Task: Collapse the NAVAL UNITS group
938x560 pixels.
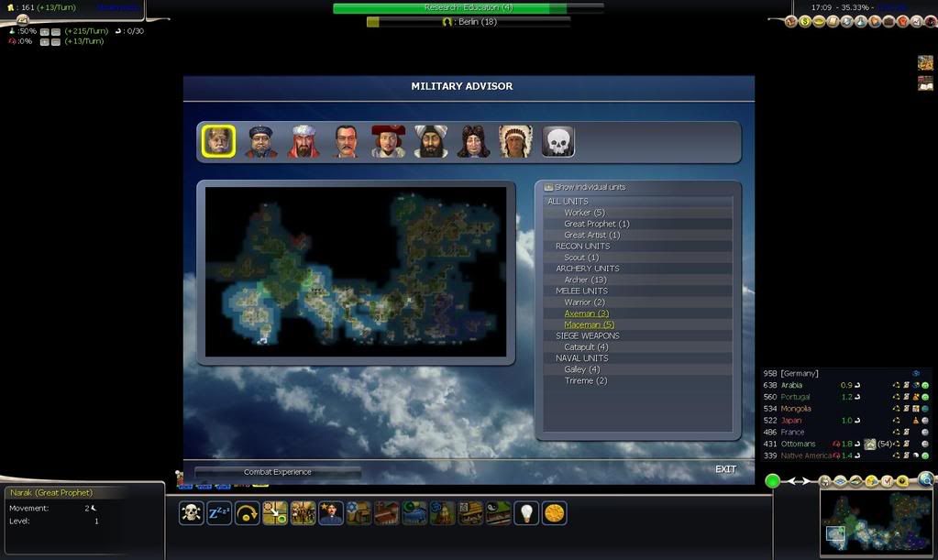Action: [x=581, y=358]
